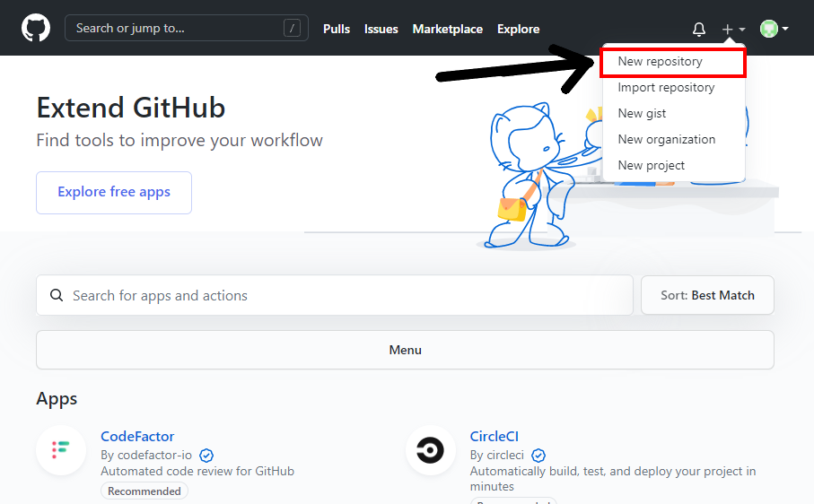
Task: Click the Extend GitHub heading
Action: [131, 108]
